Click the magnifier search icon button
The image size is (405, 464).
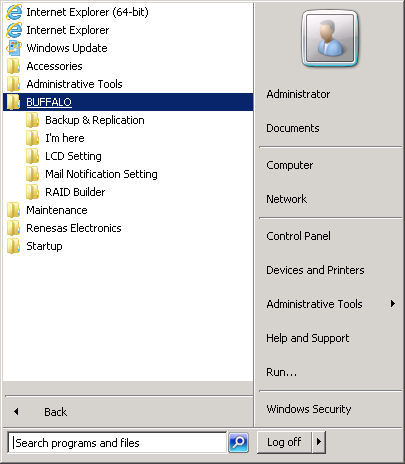click(238, 442)
